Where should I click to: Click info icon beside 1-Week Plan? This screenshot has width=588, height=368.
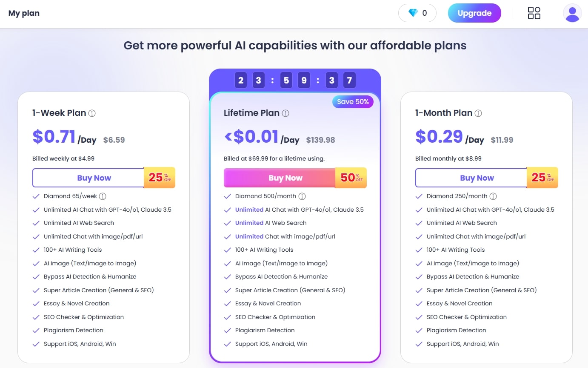(x=92, y=113)
